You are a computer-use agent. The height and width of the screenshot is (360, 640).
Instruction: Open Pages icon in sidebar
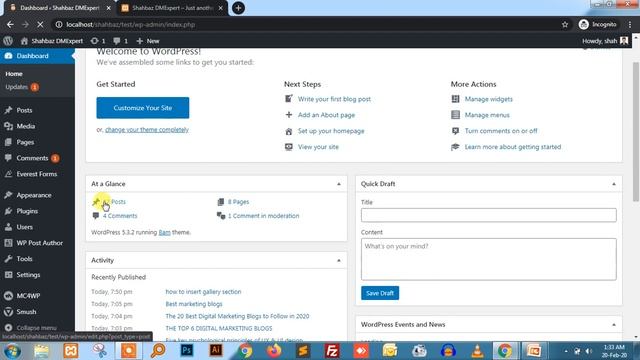pos(8,142)
